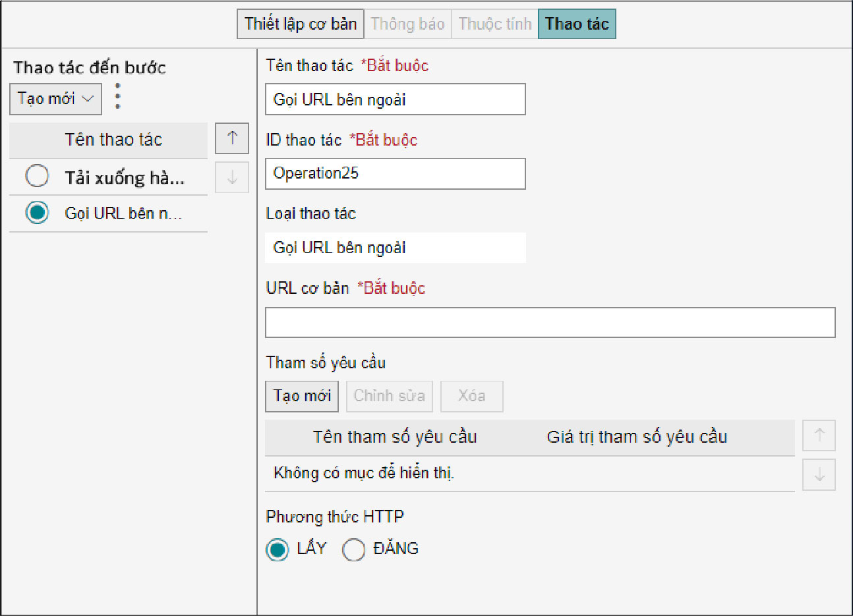The width and height of the screenshot is (853, 616).
Task: Choose the ĐĂNG HTTP method
Action: point(354,549)
